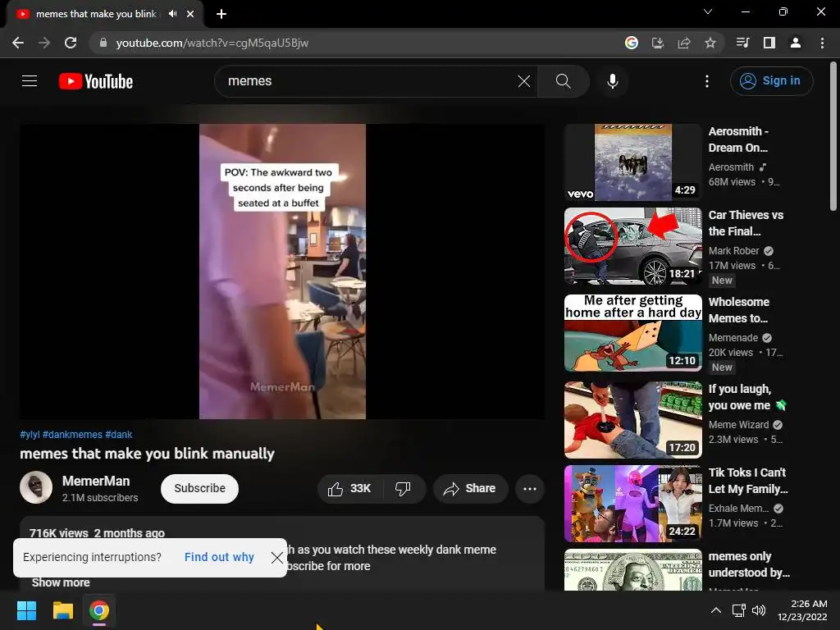Viewport: 840px width, 630px height.
Task: Open the Google icon in address bar
Action: (x=632, y=43)
